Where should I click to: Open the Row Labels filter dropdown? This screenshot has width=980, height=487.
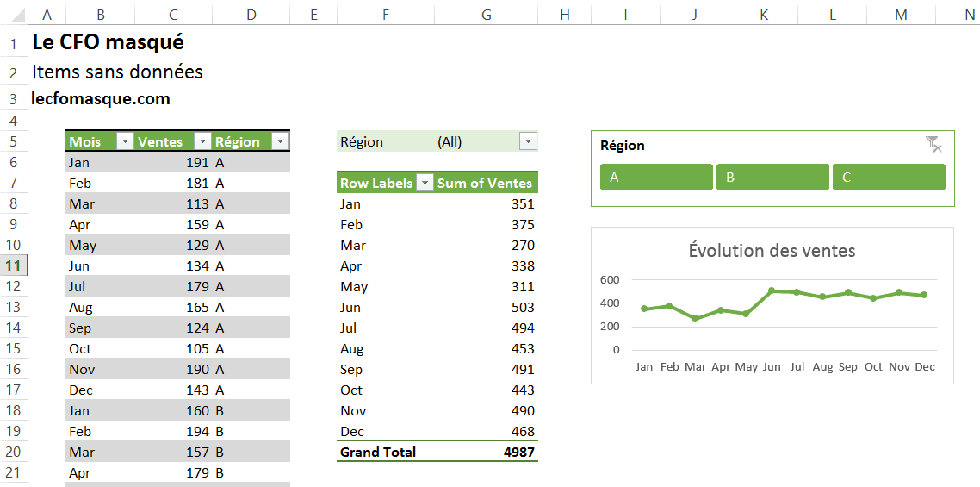click(x=425, y=183)
